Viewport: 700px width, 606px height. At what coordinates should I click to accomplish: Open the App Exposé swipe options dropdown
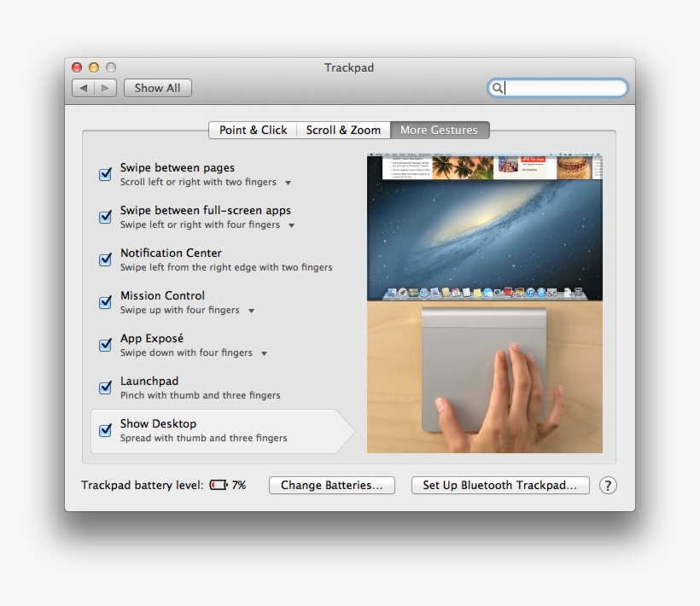(263, 353)
